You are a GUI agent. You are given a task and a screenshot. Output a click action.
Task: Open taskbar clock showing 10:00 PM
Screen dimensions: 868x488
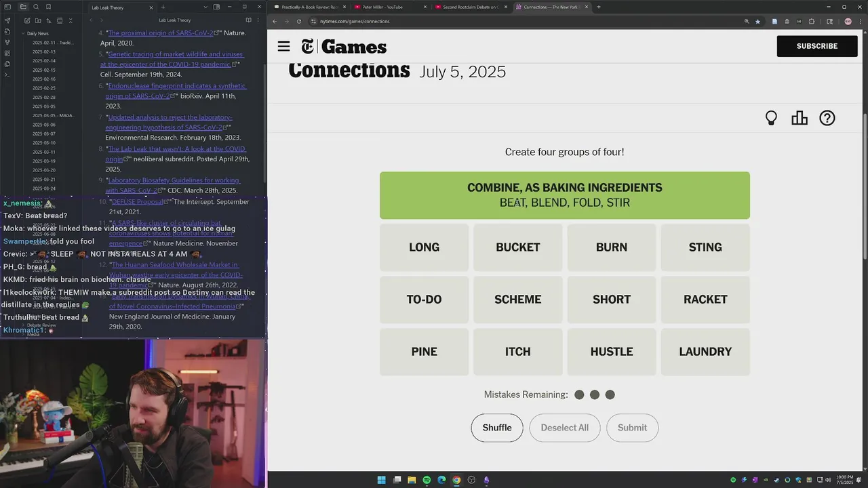click(x=845, y=480)
